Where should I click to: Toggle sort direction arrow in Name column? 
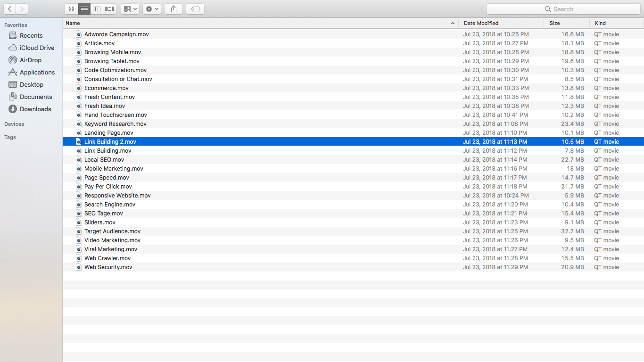pos(453,23)
